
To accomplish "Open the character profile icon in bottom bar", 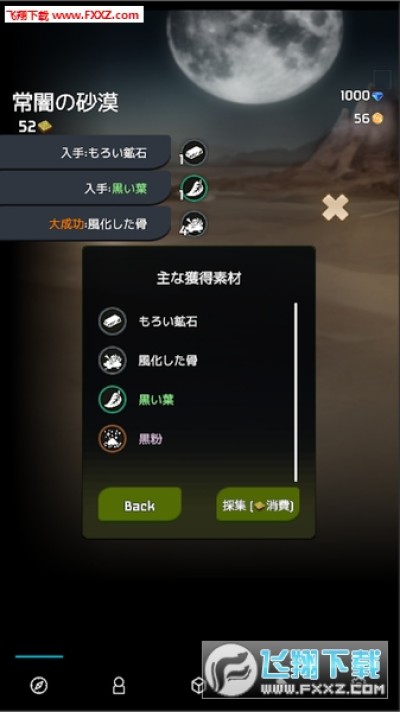I will click(x=119, y=685).
